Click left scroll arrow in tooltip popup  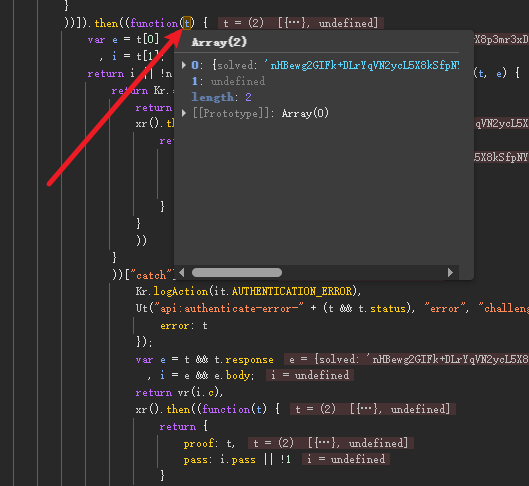182,273
